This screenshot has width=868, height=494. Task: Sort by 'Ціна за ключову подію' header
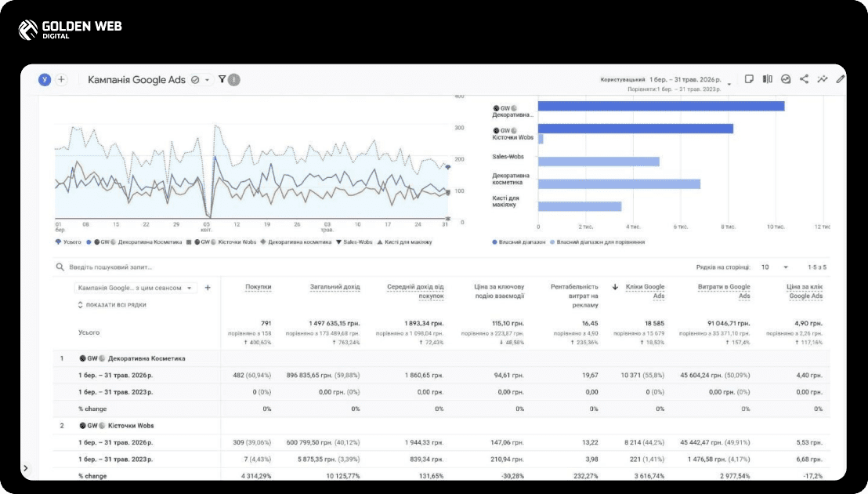click(x=499, y=292)
